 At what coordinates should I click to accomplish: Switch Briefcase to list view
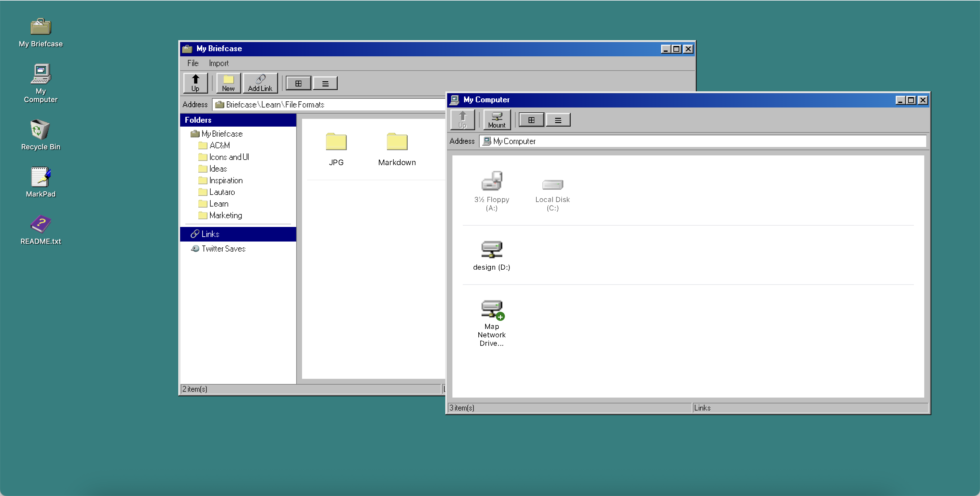coord(325,83)
